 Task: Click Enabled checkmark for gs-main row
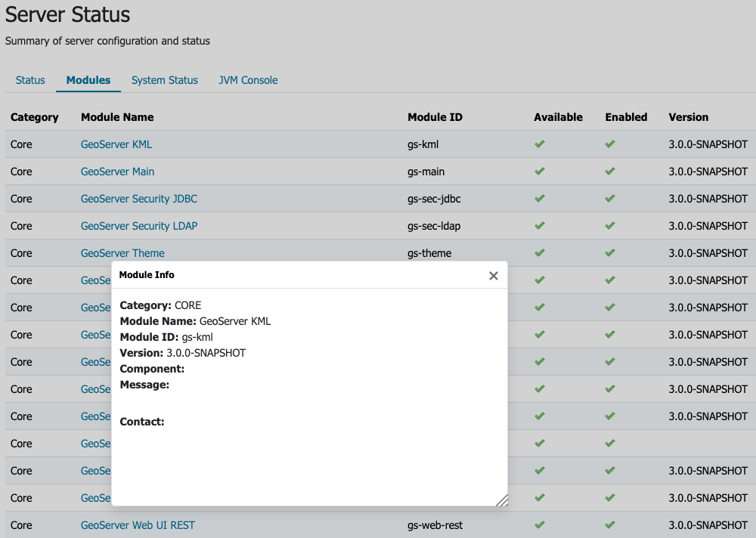(x=610, y=171)
